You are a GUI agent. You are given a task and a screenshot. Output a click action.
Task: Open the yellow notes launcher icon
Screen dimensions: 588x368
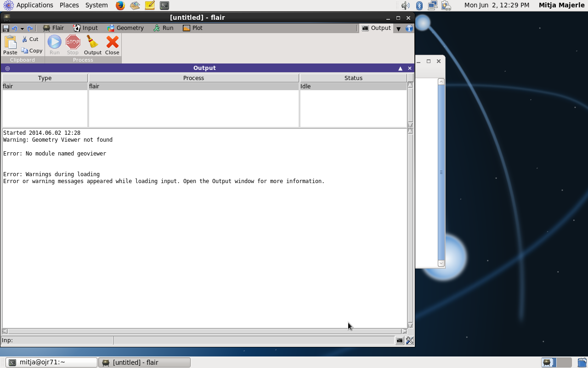150,6
